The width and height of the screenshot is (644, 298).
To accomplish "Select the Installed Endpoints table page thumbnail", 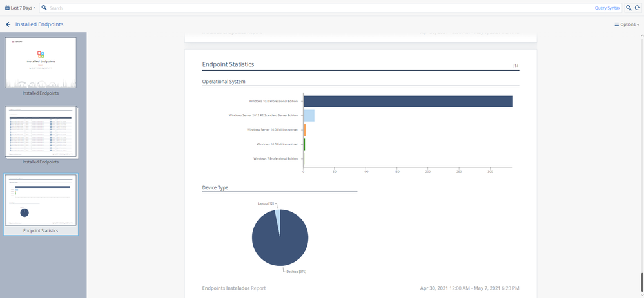I will (41, 133).
